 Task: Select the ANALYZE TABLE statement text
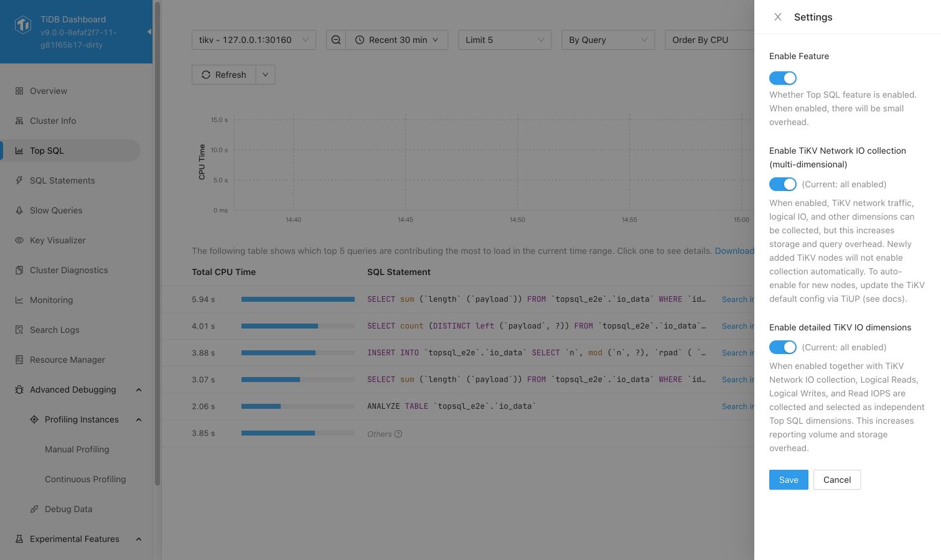coord(451,406)
